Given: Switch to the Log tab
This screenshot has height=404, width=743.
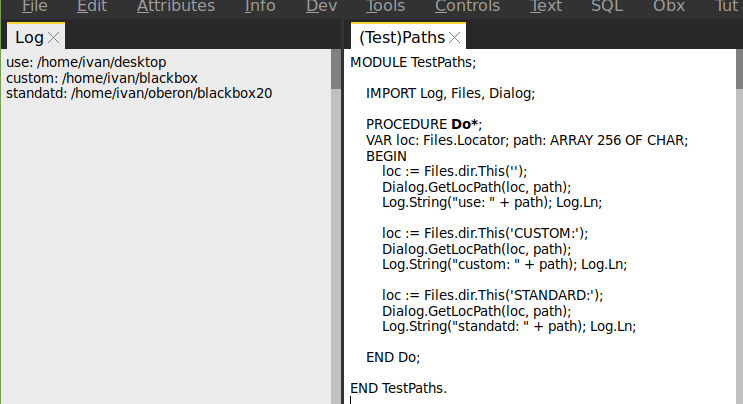Looking at the screenshot, I should click(x=29, y=37).
